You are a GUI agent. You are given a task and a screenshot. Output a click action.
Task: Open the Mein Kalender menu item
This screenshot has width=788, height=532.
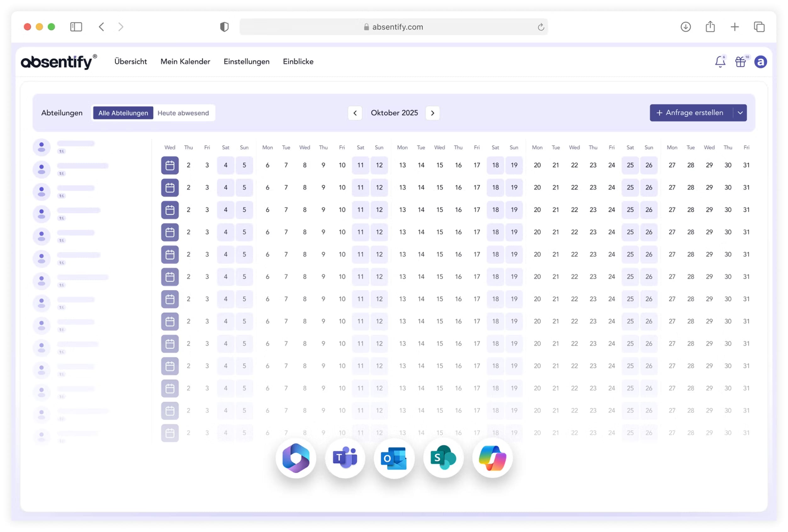pos(185,62)
